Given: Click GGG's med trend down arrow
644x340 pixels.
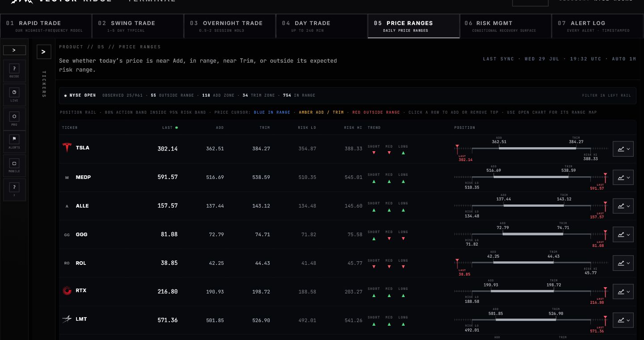Looking at the screenshot, I should [x=389, y=238].
